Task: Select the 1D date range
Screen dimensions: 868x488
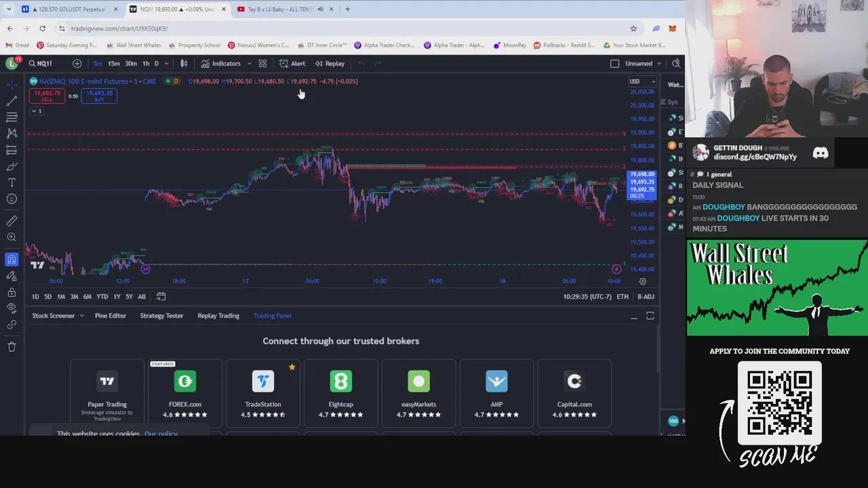Action: [35, 296]
